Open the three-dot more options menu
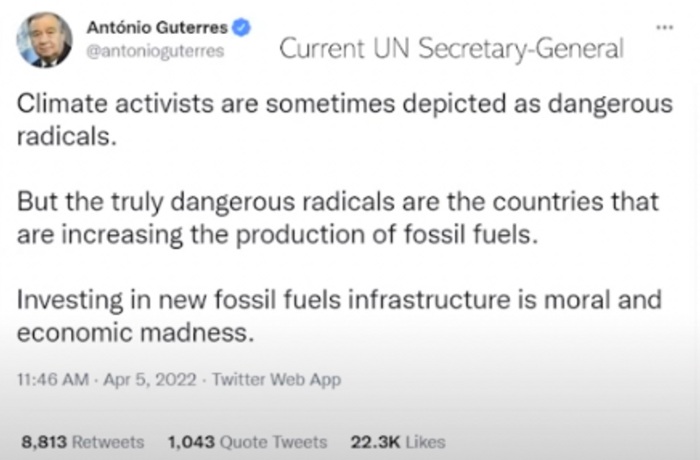 tap(664, 27)
